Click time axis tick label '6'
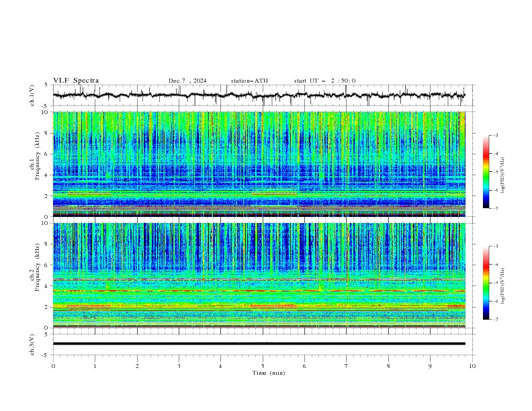This screenshot has width=532, height=411. click(304, 366)
